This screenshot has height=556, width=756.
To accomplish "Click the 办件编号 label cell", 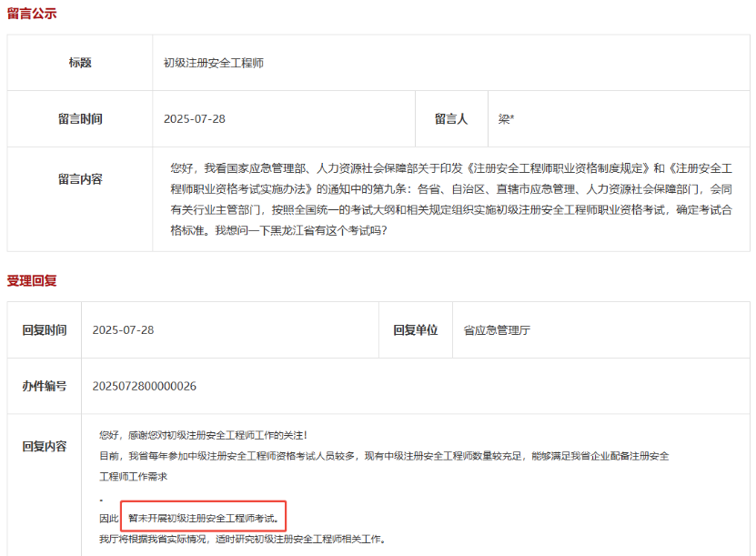I will pyautogui.click(x=43, y=386).
